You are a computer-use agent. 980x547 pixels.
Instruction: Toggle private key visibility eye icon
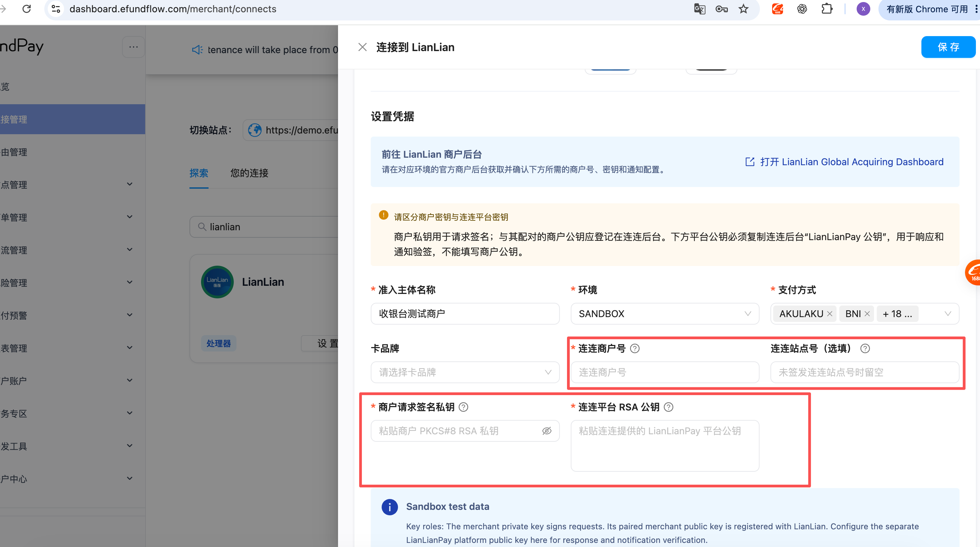coord(547,431)
